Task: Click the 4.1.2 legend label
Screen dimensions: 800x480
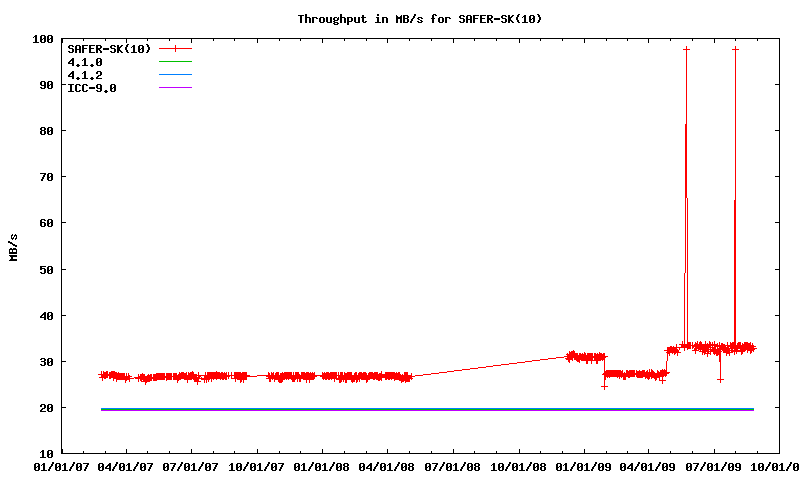Action: coord(84,75)
